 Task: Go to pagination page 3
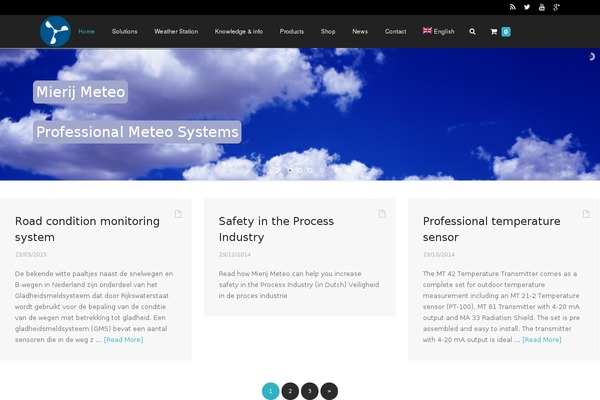pos(310,391)
